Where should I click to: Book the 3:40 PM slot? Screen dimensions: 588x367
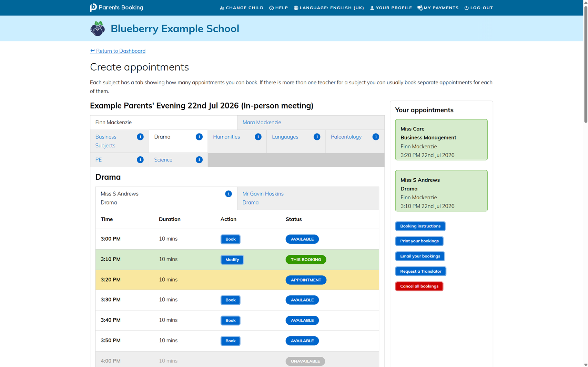(230, 321)
